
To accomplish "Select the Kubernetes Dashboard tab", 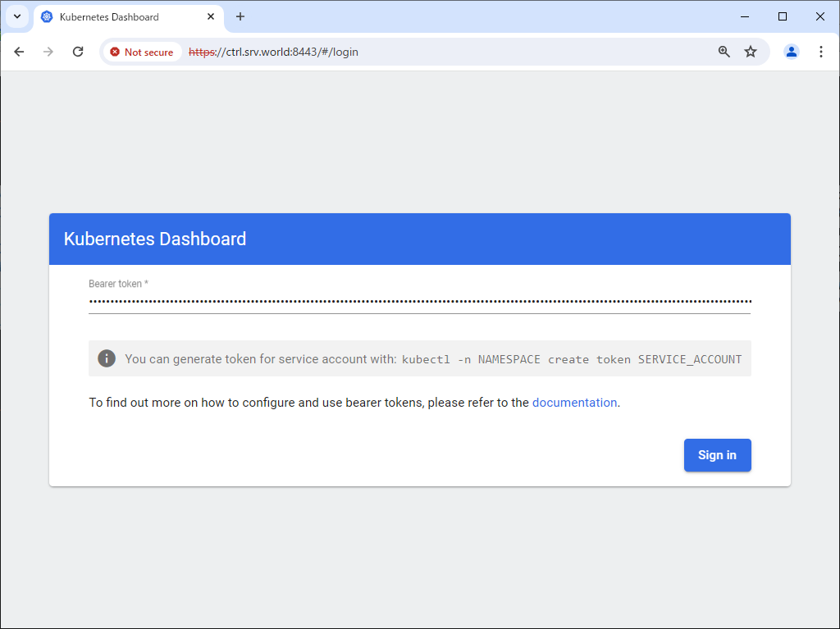I will click(129, 17).
